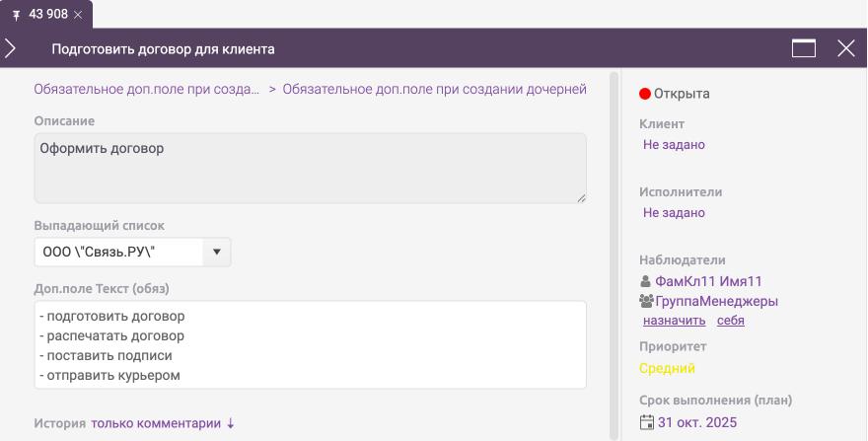This screenshot has height=441, width=868.
Task: Collapse panel with the left chevron arrow
Action: pos(11,48)
